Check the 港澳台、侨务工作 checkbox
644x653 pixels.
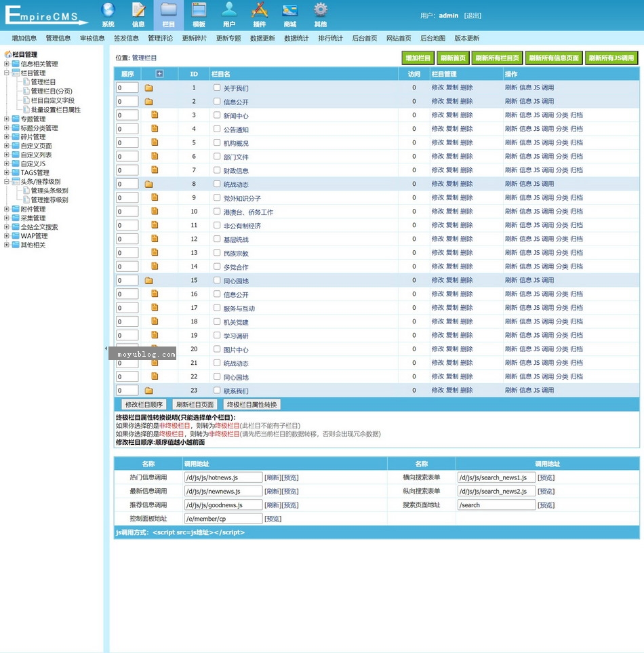217,211
